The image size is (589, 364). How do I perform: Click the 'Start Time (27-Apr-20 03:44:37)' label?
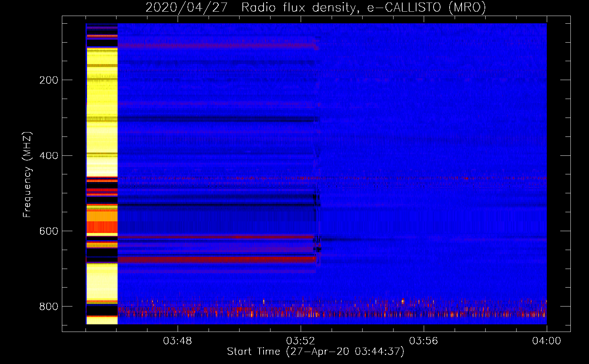[x=316, y=352]
